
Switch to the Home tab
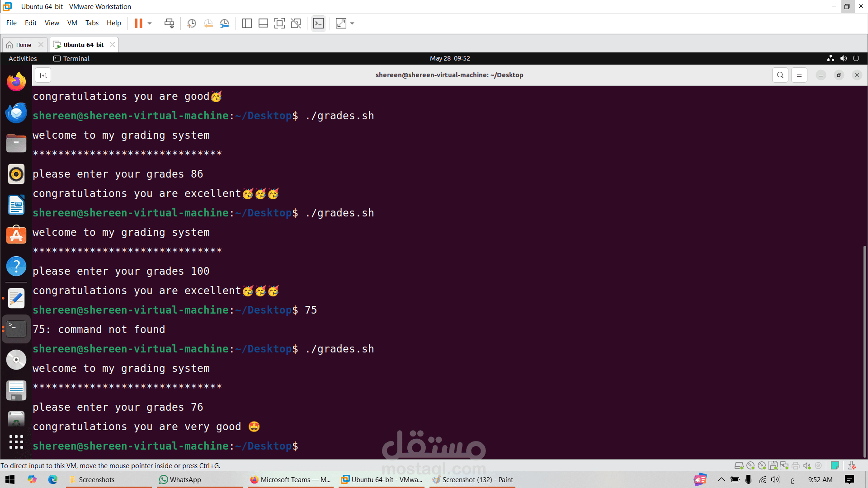(x=24, y=45)
